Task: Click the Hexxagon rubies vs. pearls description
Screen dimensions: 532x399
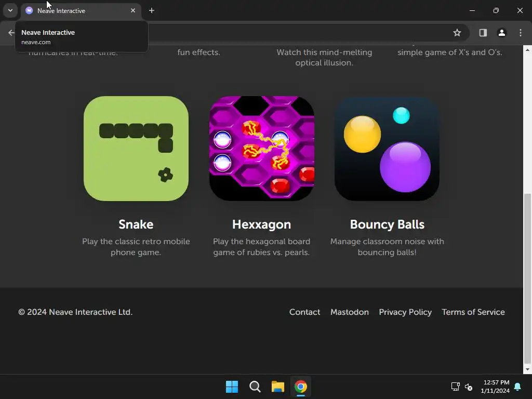Action: 262,247
